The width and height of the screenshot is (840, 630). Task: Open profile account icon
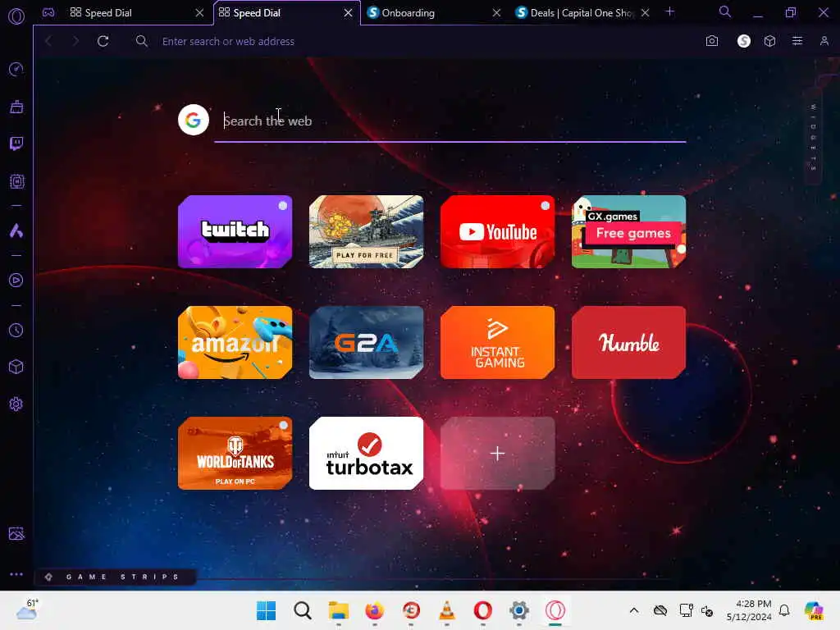point(824,41)
